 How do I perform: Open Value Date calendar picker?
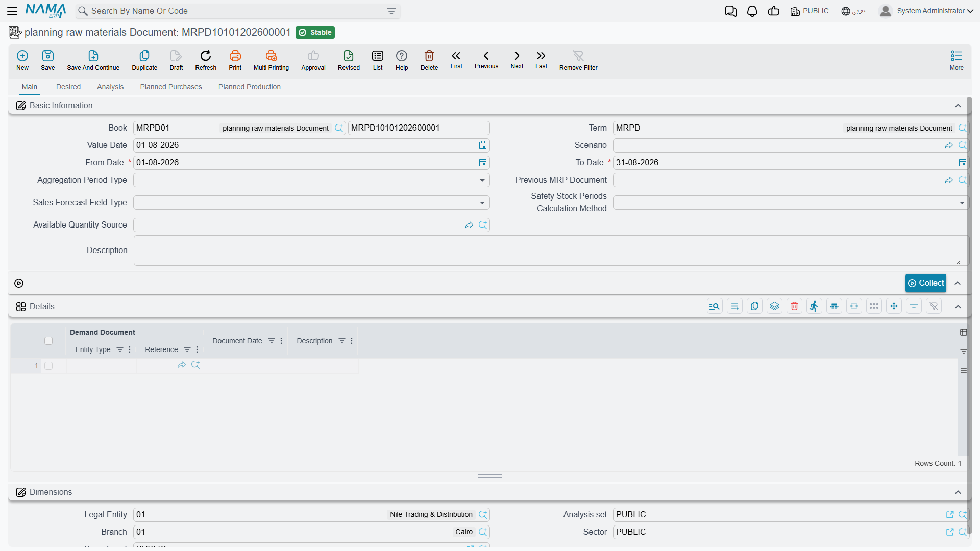[x=483, y=145]
